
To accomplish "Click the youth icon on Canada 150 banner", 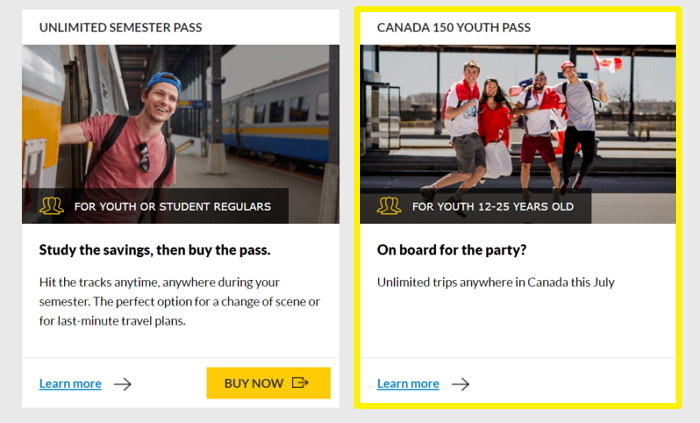I will (x=389, y=206).
